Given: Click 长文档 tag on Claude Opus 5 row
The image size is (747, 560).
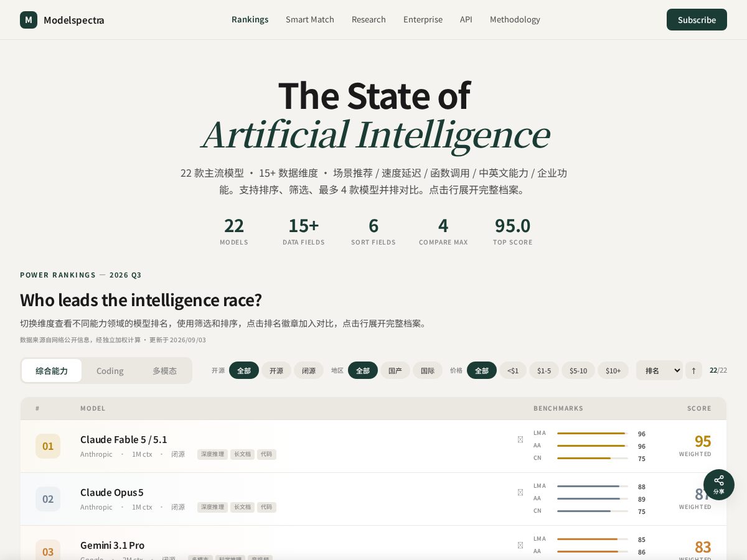Looking at the screenshot, I should point(242,507).
